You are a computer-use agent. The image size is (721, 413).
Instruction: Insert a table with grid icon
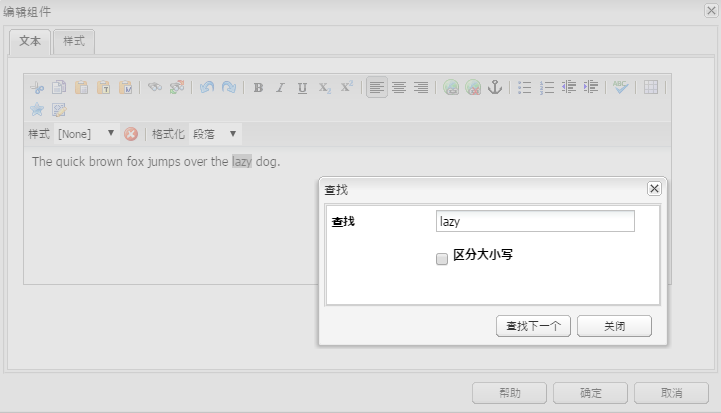pos(651,87)
